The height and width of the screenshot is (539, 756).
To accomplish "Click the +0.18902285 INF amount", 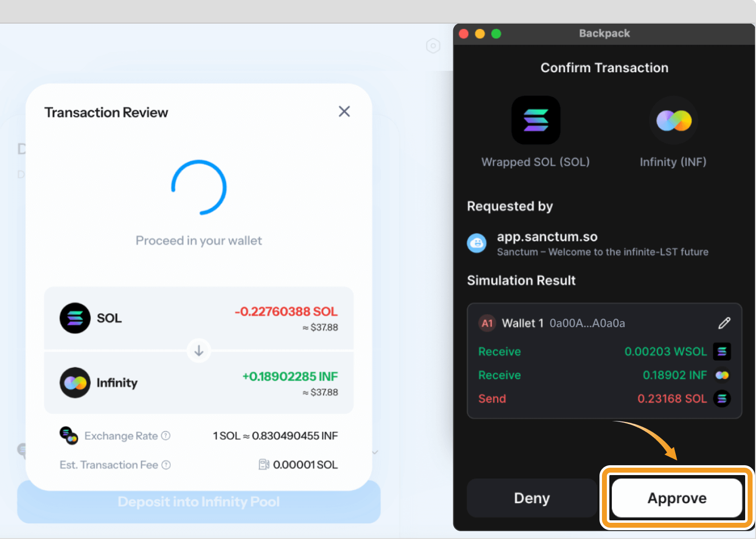I will [x=290, y=376].
